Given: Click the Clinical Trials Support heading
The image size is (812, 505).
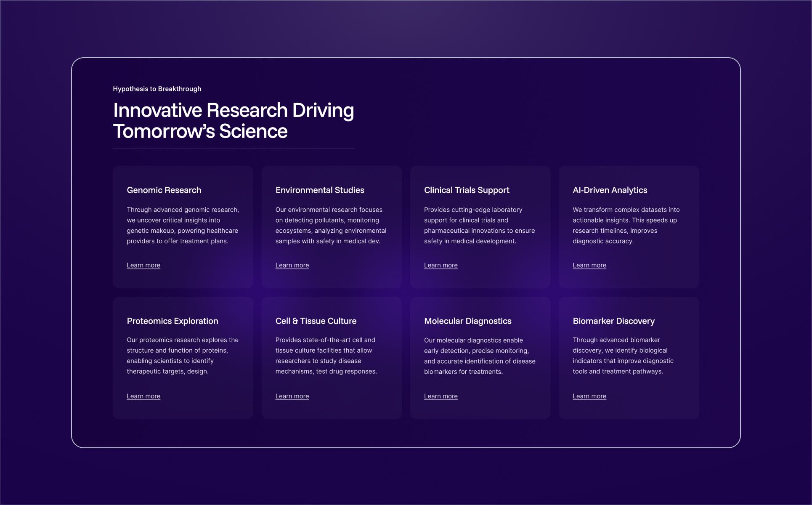Looking at the screenshot, I should [x=467, y=190].
